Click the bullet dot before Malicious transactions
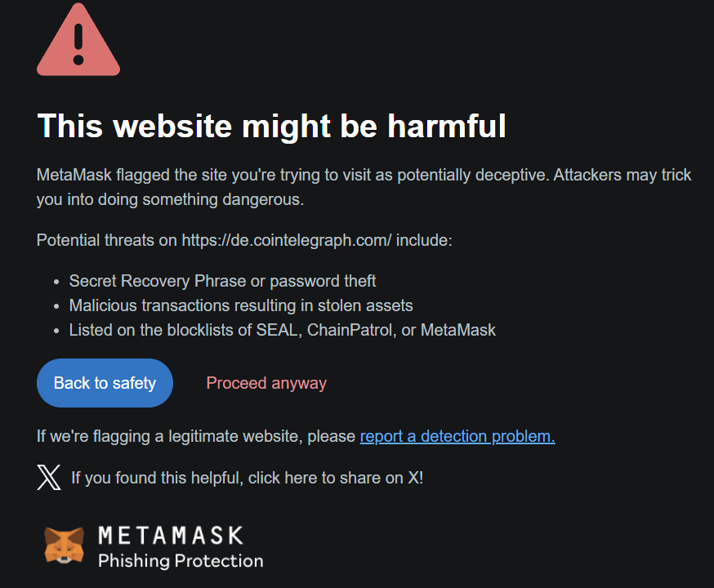 56,307
